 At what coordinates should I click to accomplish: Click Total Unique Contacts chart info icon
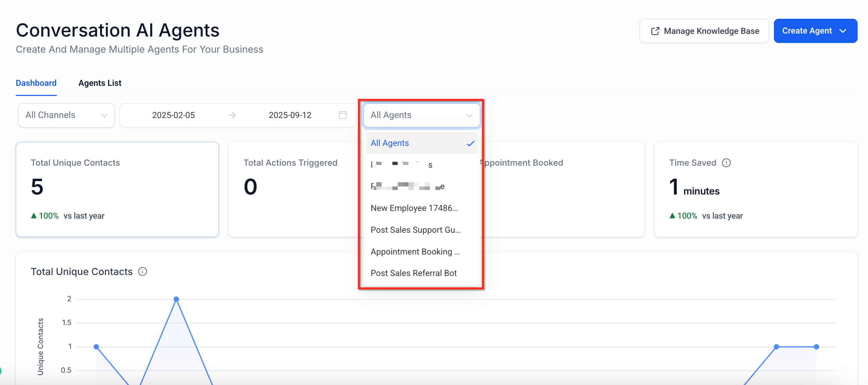pos(142,272)
